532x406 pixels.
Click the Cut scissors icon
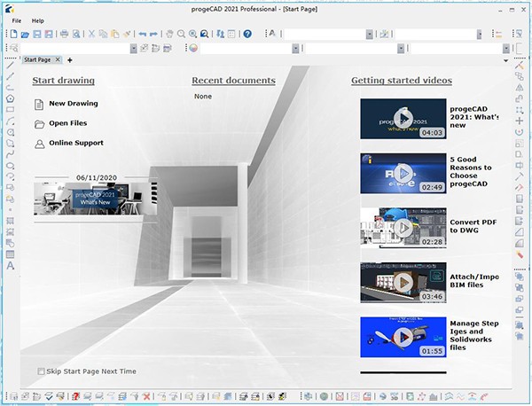pos(91,34)
